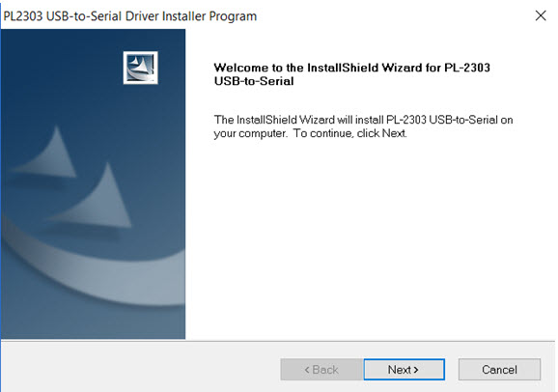Select the word "computer" in description
This screenshot has height=392, width=558.
pyautogui.click(x=263, y=133)
